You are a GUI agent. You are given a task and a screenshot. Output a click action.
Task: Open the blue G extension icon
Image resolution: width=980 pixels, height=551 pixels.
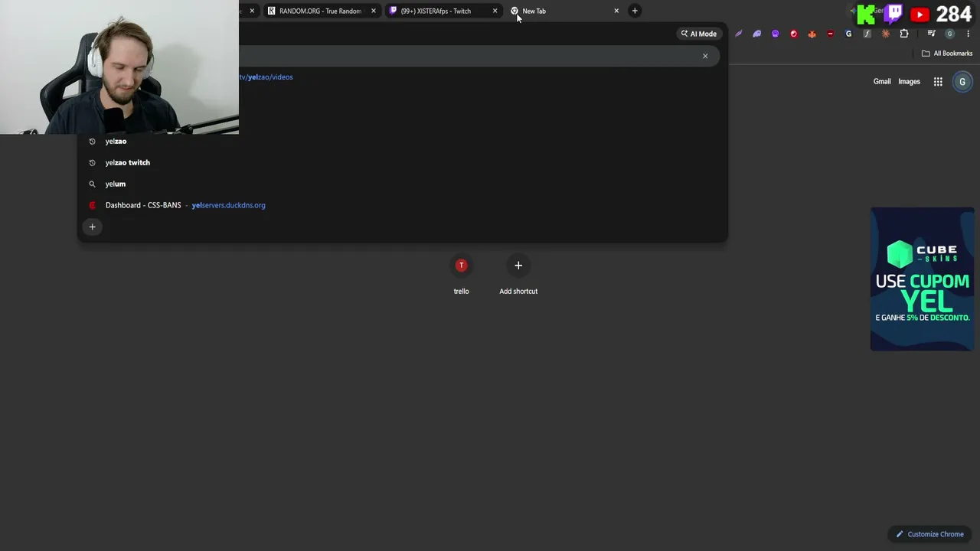coord(849,34)
